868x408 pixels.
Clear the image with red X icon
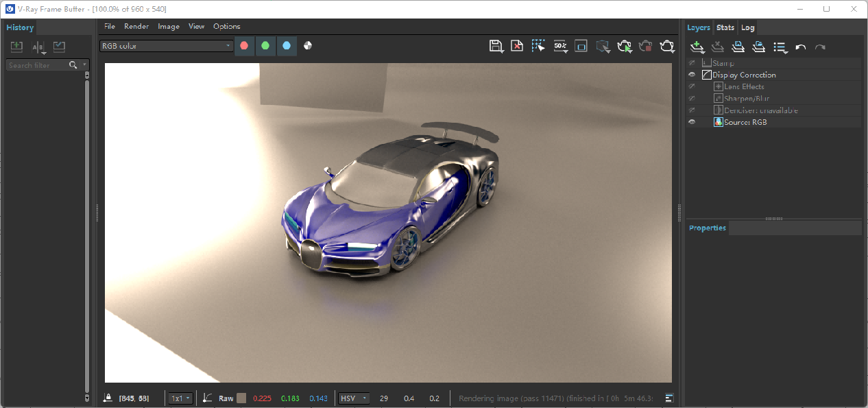(x=517, y=46)
